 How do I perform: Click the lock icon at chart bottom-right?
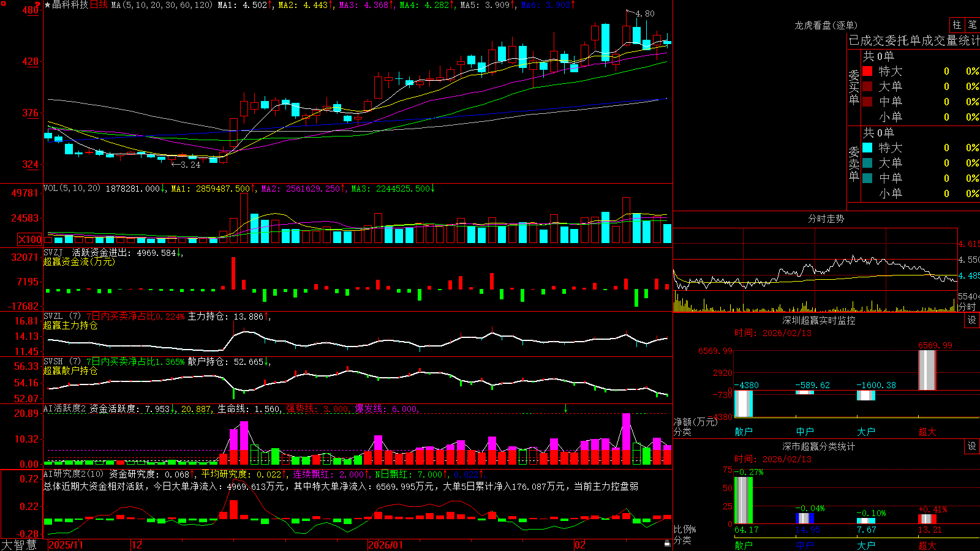[x=668, y=544]
